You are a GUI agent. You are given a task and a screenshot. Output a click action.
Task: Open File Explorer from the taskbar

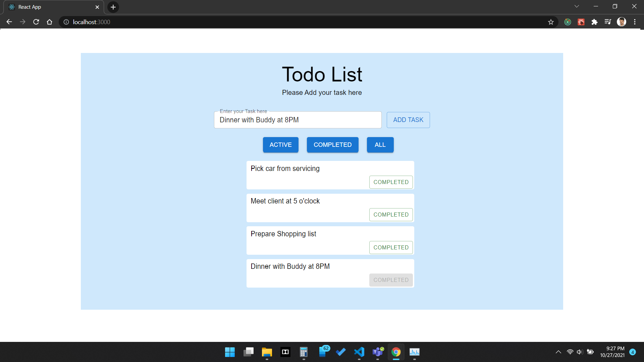point(267,352)
